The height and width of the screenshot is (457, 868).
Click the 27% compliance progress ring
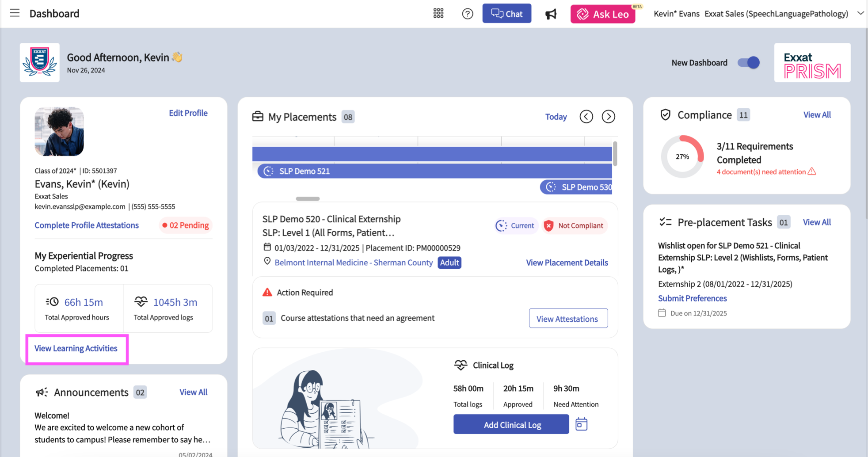682,156
